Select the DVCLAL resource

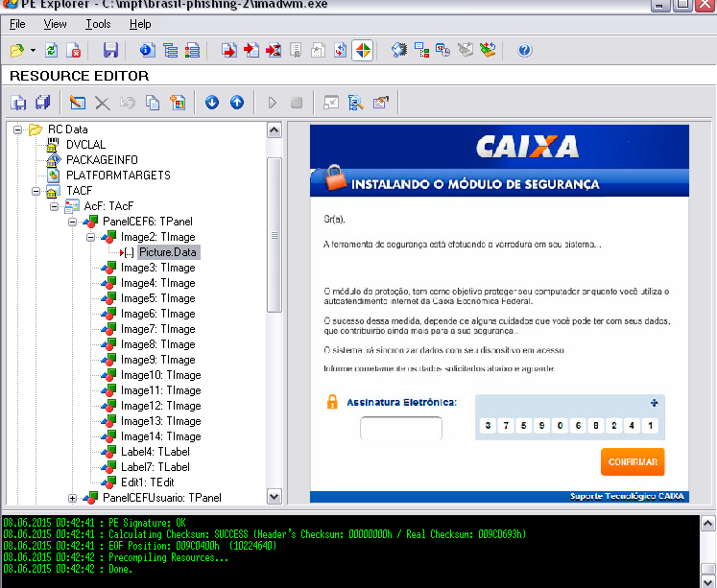85,145
